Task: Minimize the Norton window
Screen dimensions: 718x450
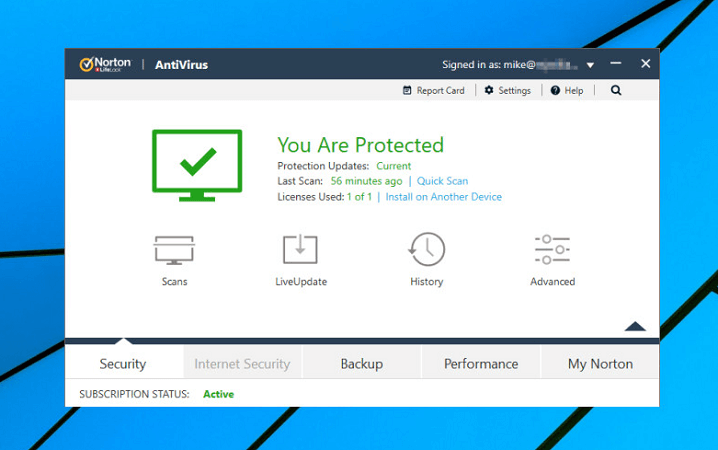Action: point(616,64)
